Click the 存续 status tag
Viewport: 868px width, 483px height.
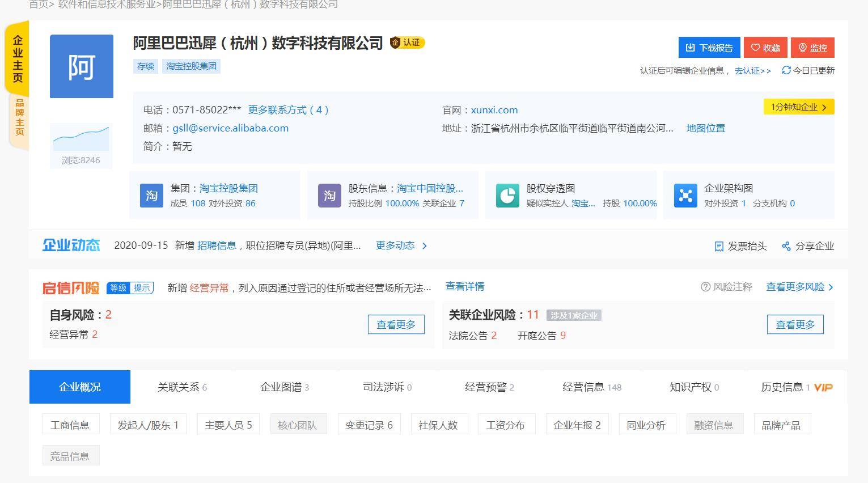(x=146, y=66)
